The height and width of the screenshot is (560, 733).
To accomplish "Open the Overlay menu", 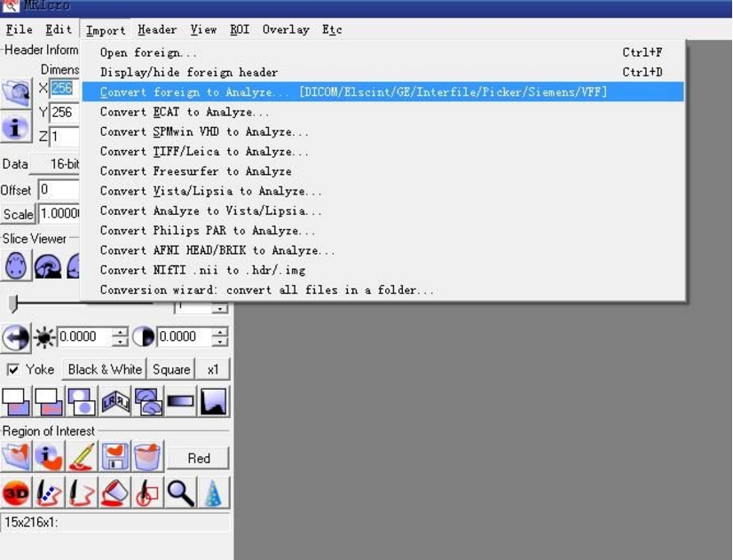I will point(286,29).
